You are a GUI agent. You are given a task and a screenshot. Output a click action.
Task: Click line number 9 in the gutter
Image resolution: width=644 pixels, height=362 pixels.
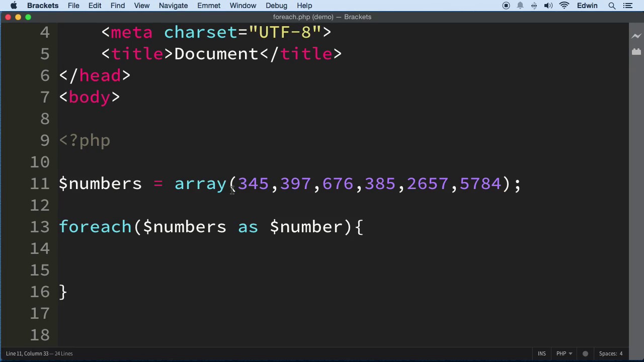(45, 140)
